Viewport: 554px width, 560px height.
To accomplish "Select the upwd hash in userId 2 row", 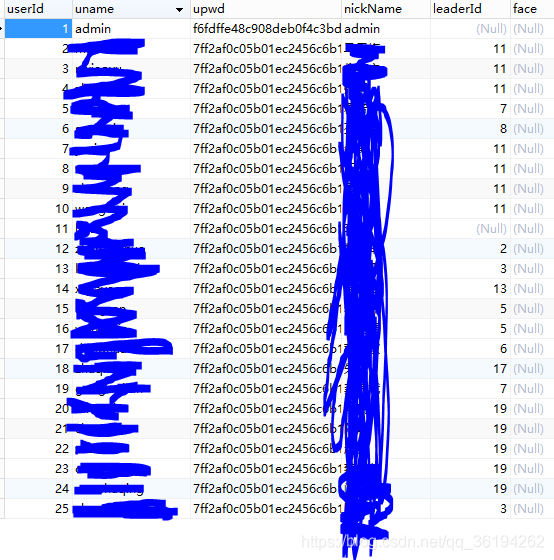I will 266,49.
